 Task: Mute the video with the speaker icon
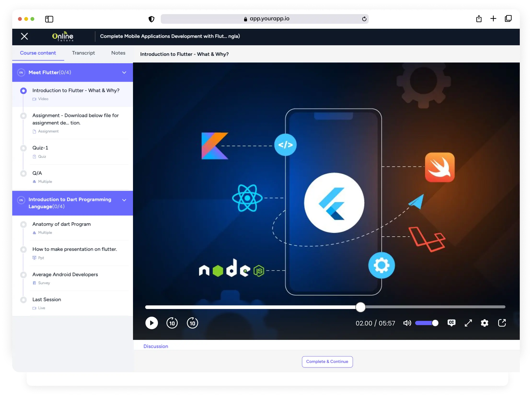[407, 323]
